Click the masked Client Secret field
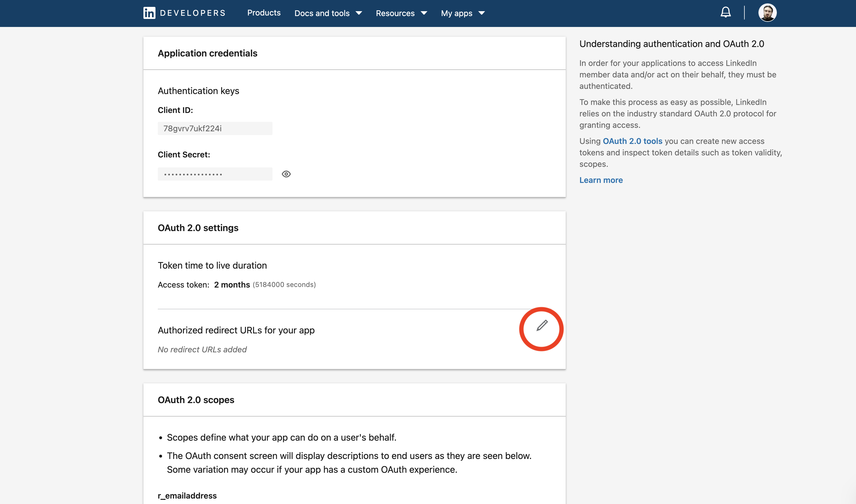Image resolution: width=856 pixels, height=504 pixels. click(x=215, y=174)
